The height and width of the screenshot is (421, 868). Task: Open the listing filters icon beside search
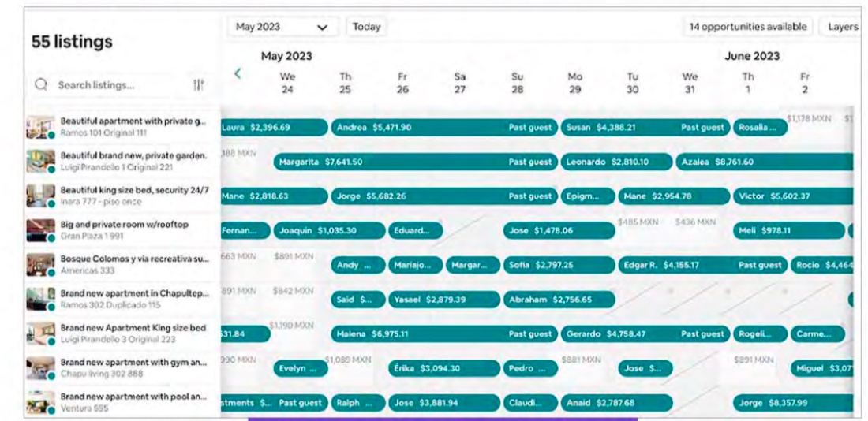tap(198, 84)
